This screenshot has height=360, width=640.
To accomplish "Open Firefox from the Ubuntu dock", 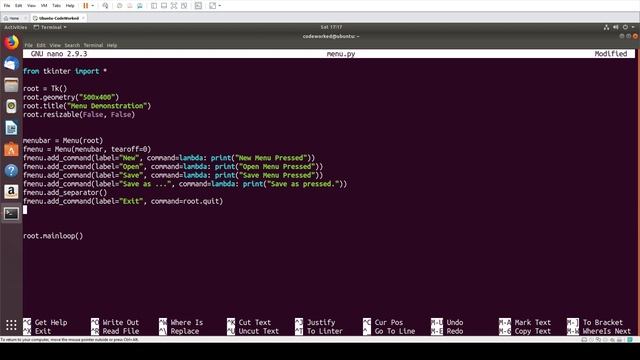I will pyautogui.click(x=11, y=42).
